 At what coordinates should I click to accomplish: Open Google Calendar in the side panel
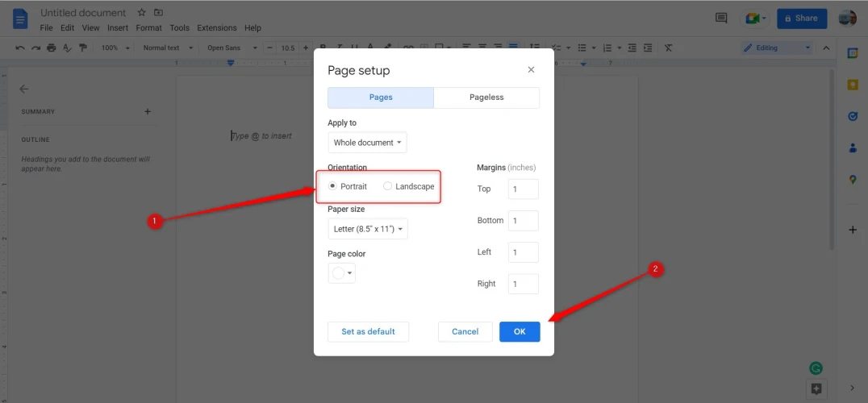(852, 53)
